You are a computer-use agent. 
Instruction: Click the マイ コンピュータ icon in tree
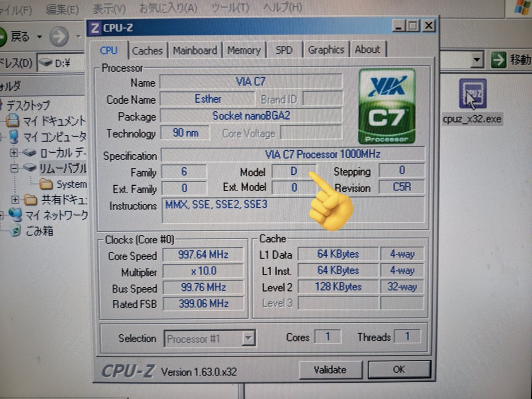14,136
